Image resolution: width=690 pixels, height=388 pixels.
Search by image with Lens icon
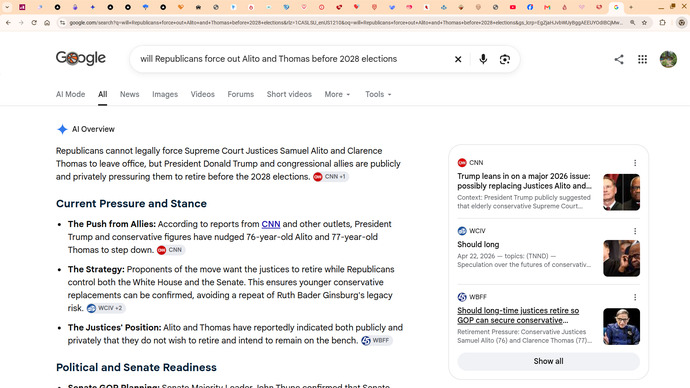505,59
